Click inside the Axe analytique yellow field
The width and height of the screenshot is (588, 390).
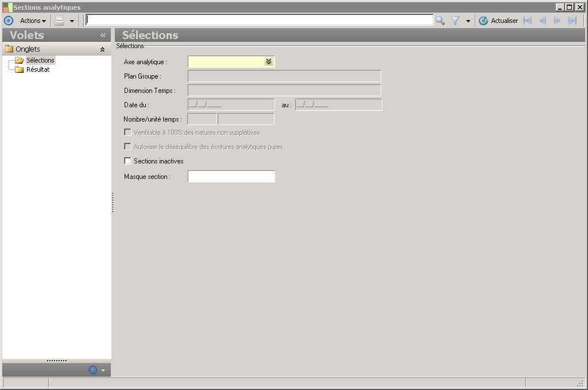coord(226,61)
